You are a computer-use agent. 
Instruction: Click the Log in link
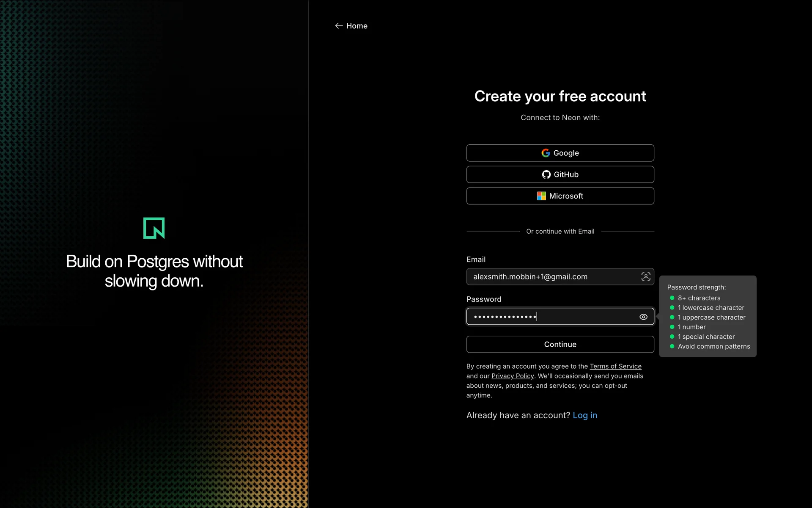pos(585,415)
